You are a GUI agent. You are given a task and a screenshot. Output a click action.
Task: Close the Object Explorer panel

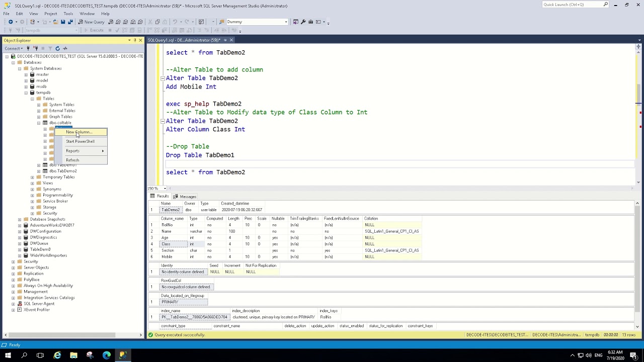[x=140, y=40]
